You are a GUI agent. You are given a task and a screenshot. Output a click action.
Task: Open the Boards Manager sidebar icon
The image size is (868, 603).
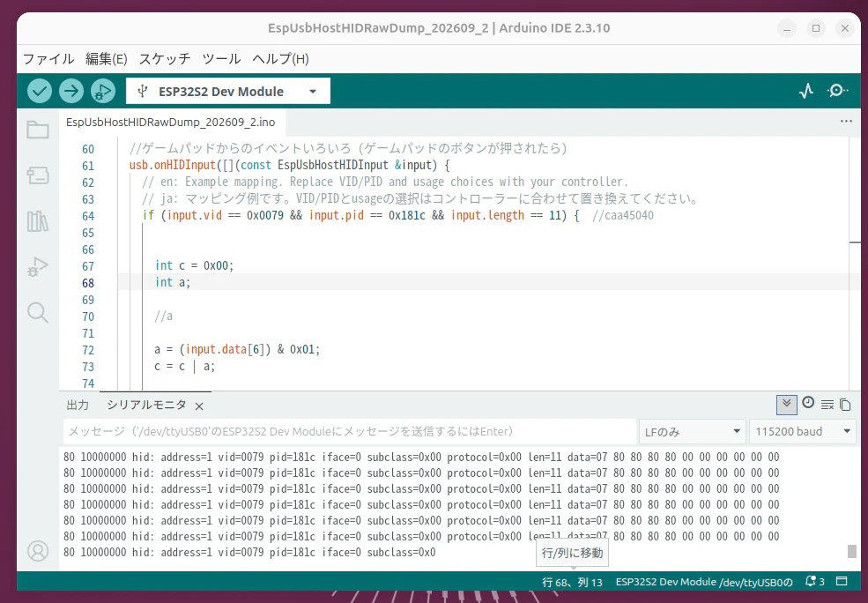38,175
